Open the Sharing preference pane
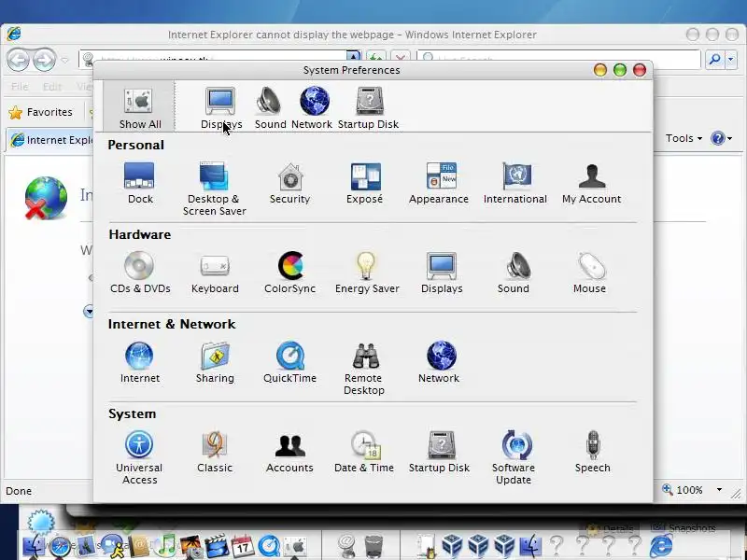This screenshot has width=747, height=560. (215, 362)
